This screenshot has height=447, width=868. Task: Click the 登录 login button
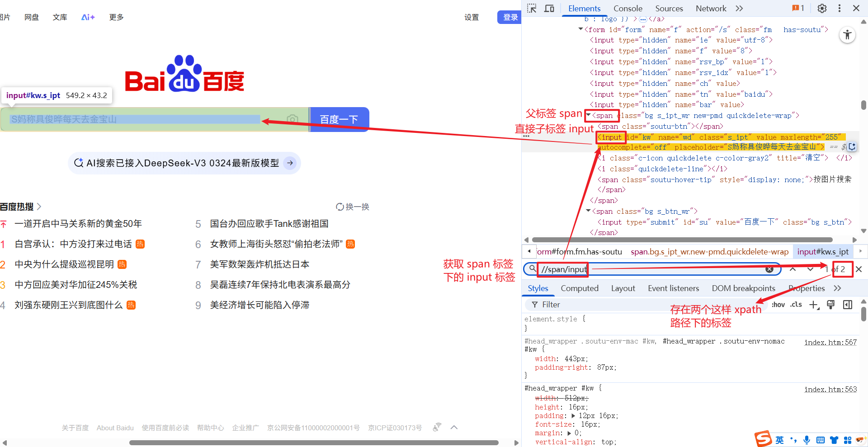509,17
